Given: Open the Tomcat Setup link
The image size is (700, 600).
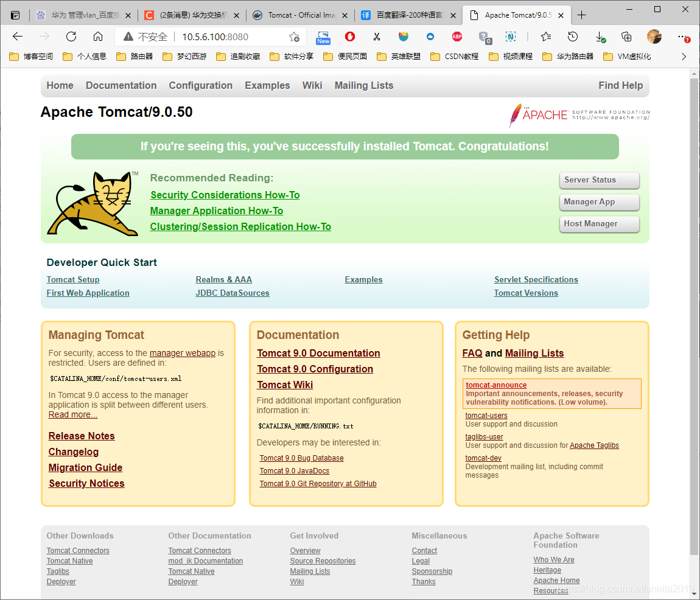Looking at the screenshot, I should tap(73, 279).
